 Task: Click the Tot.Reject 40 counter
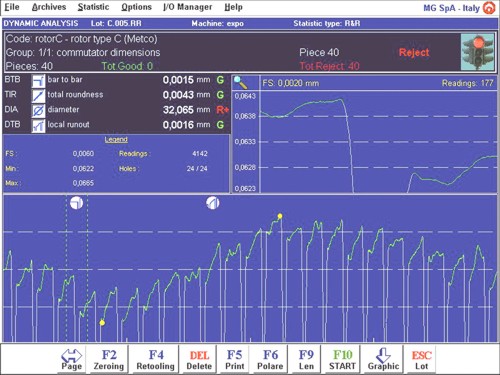click(x=329, y=66)
